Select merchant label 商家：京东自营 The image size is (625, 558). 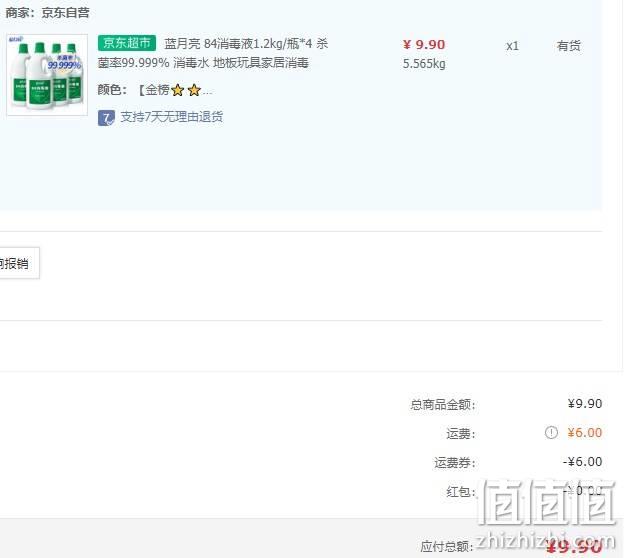point(47,13)
